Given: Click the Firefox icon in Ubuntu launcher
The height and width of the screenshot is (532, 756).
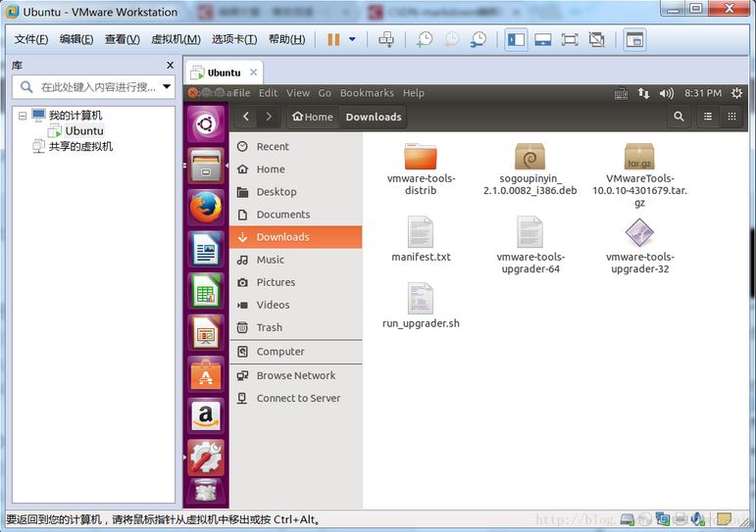Looking at the screenshot, I should click(205, 207).
